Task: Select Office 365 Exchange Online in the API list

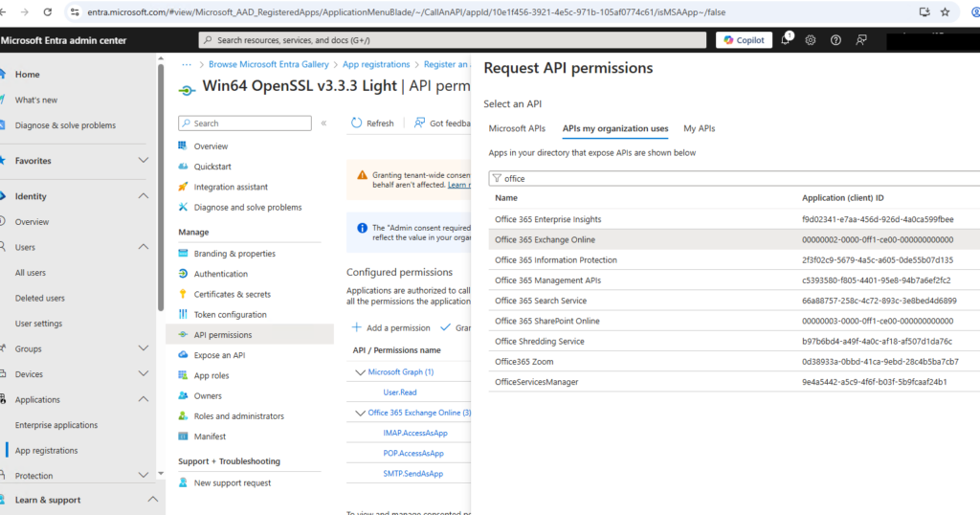Action: [734, 239]
